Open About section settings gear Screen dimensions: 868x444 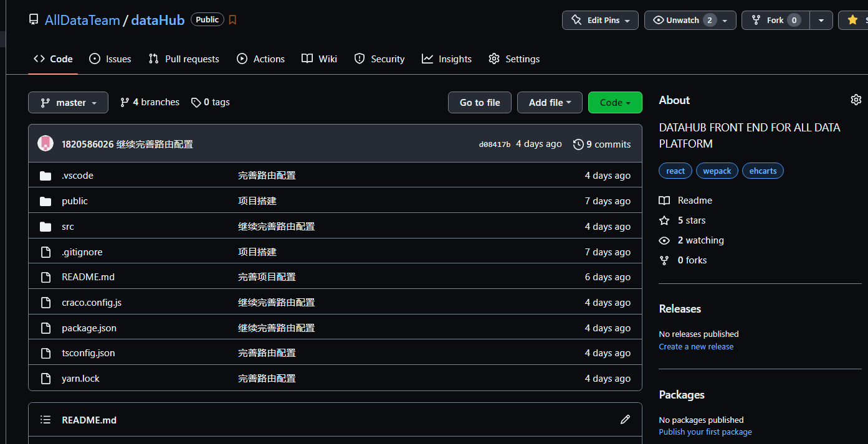click(856, 100)
